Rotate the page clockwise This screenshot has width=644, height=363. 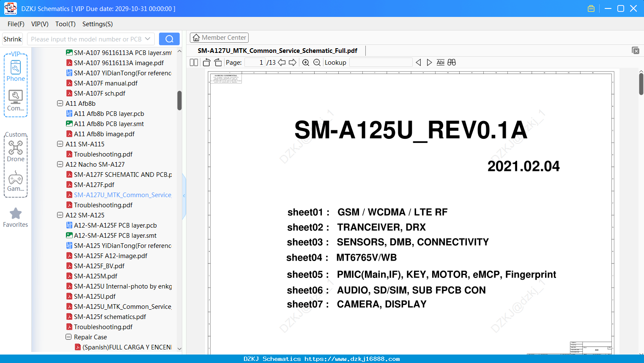point(218,63)
